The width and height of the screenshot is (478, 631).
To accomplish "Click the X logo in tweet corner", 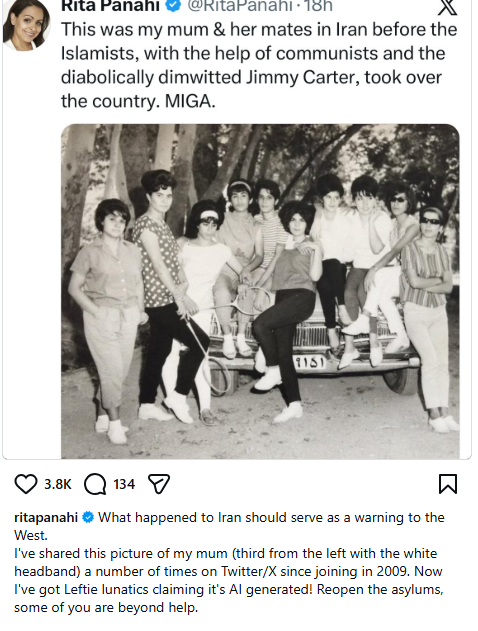I will [447, 6].
